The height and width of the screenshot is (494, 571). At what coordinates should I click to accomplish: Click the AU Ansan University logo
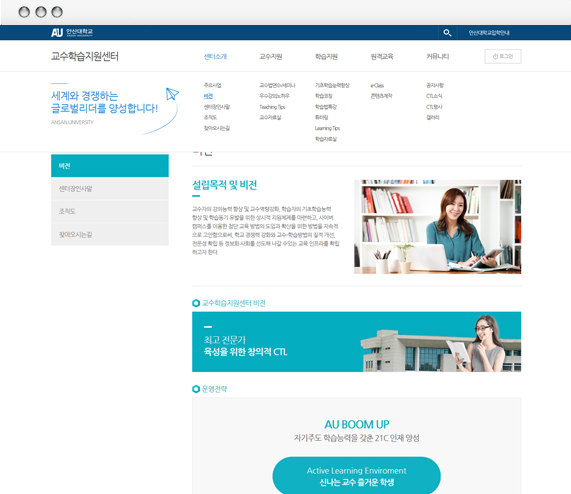pyautogui.click(x=72, y=32)
